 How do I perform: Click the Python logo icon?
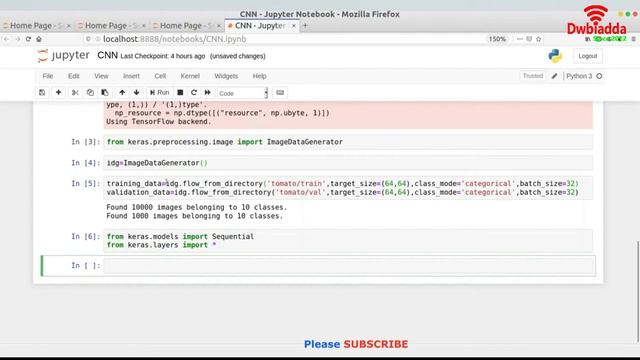point(555,56)
